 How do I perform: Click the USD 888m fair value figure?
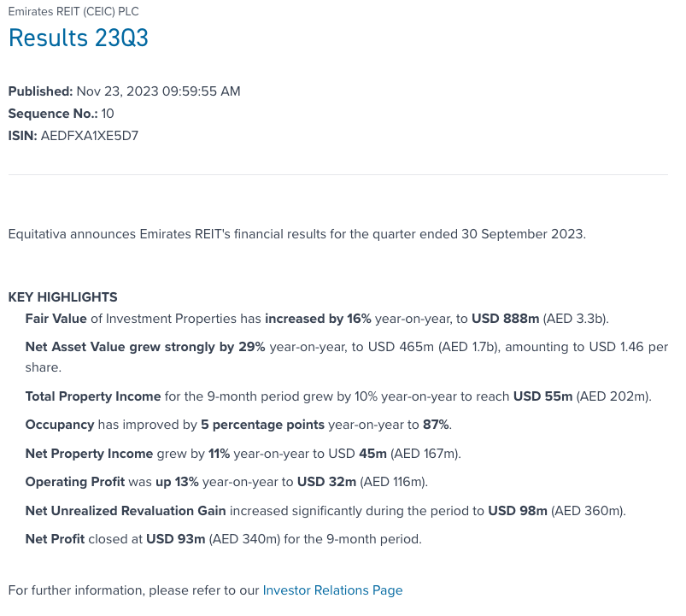pyautogui.click(x=505, y=319)
